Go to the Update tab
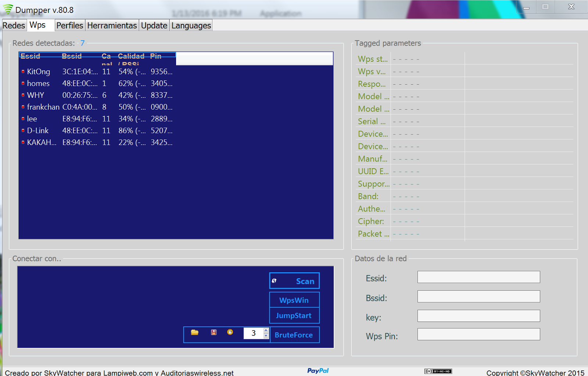Image resolution: width=588 pixels, height=376 pixels. (154, 25)
